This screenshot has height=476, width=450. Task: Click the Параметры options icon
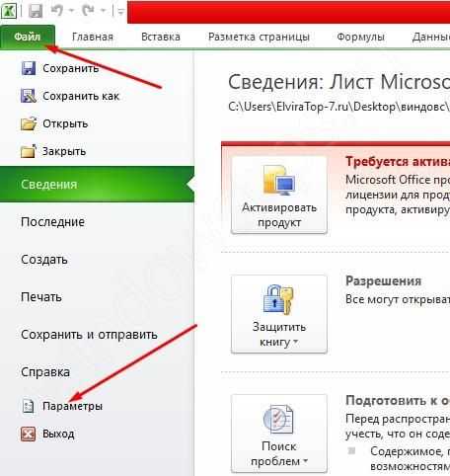click(x=29, y=406)
